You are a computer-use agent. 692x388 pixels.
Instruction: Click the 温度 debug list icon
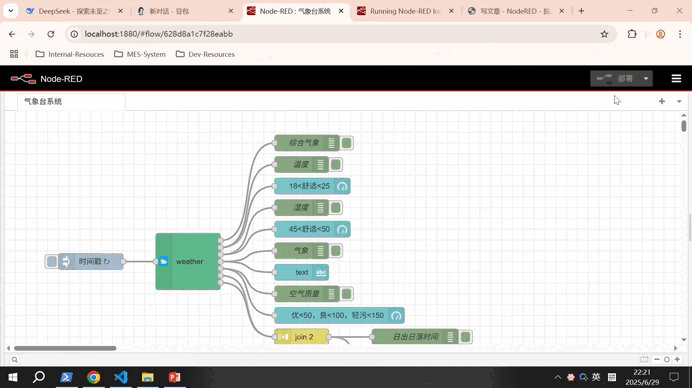pyautogui.click(x=321, y=164)
